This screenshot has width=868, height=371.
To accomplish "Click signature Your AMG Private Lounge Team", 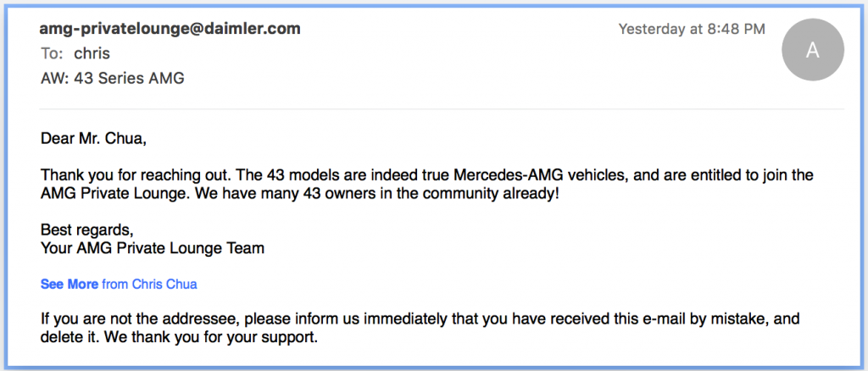I will (153, 248).
